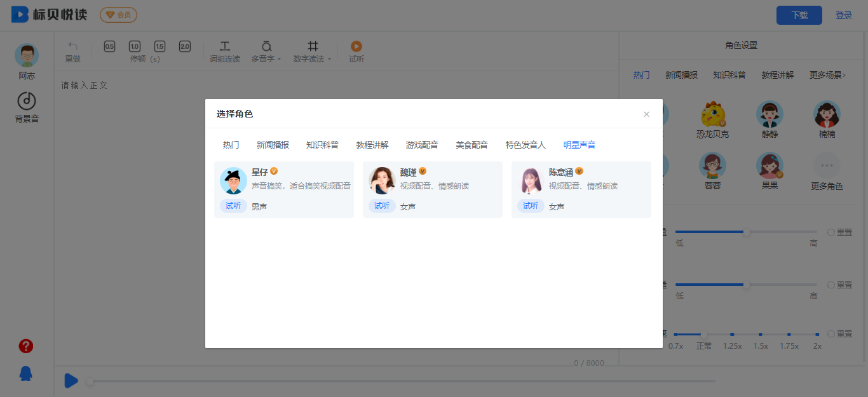This screenshot has width=868, height=397.
Task: Open the red help question mark icon
Action: [x=26, y=346]
